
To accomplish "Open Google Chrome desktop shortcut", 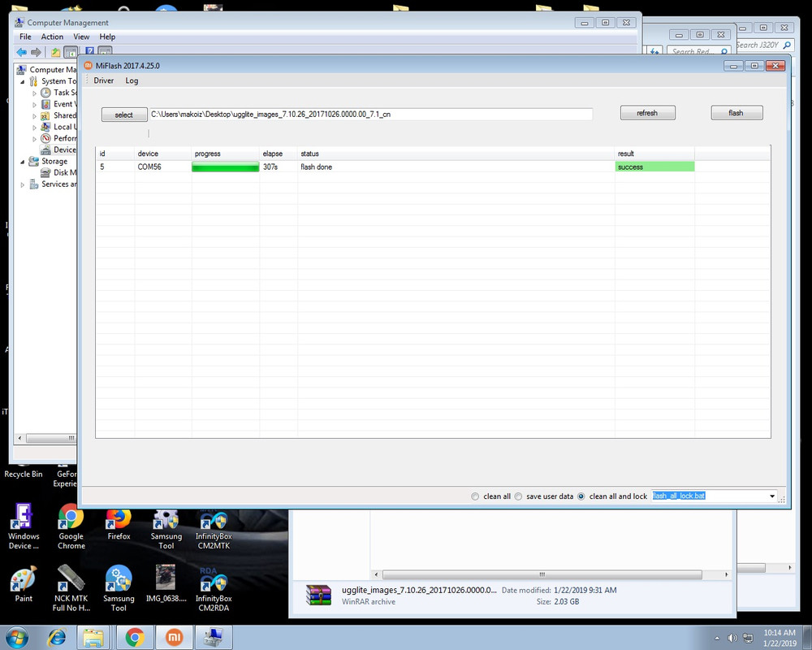I will (71, 526).
